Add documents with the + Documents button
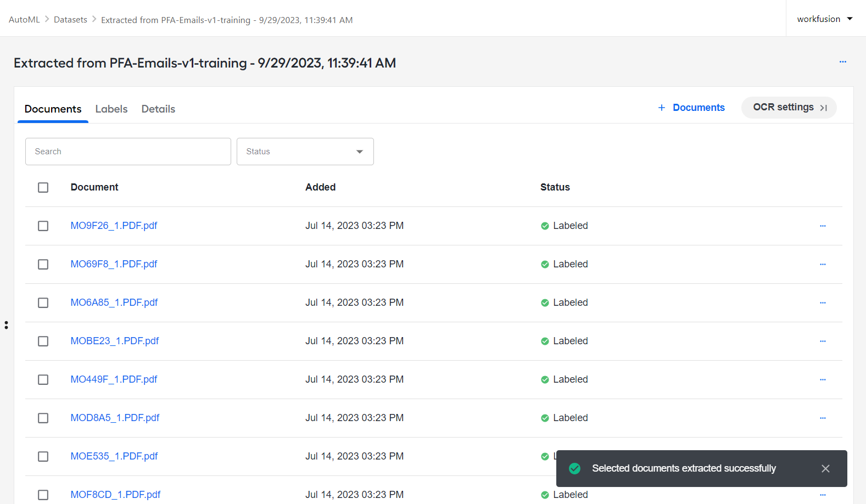Screen dimensions: 866x504 (x=691, y=108)
